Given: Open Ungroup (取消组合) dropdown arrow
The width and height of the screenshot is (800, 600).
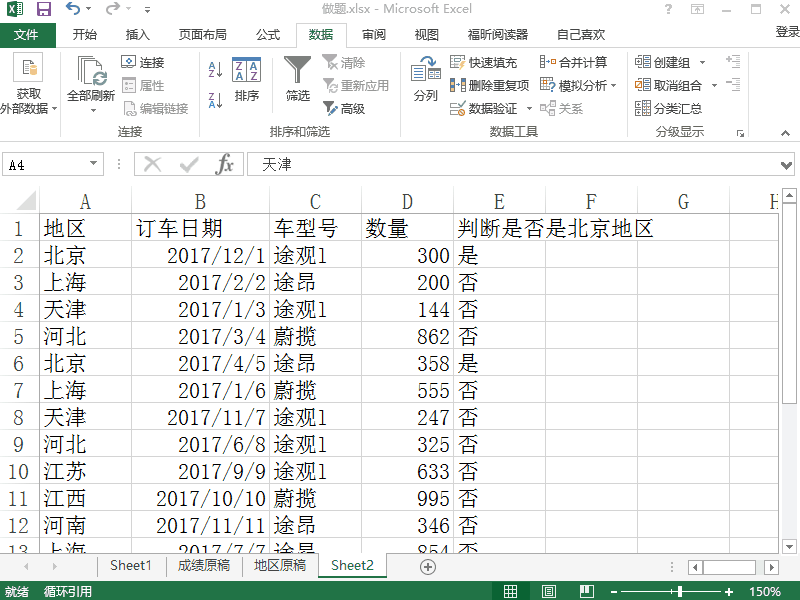Looking at the screenshot, I should [714, 85].
